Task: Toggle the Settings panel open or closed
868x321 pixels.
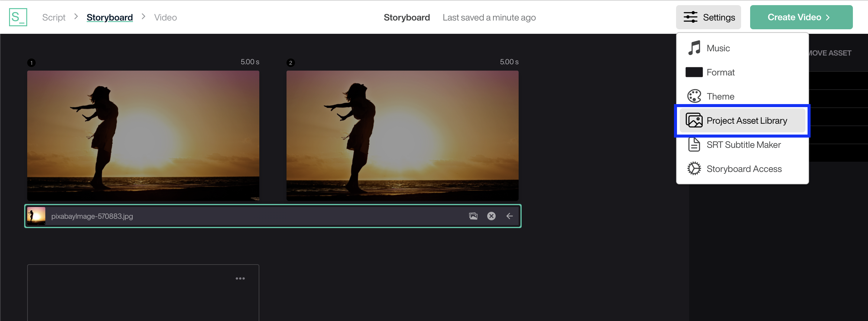Action: [x=709, y=17]
